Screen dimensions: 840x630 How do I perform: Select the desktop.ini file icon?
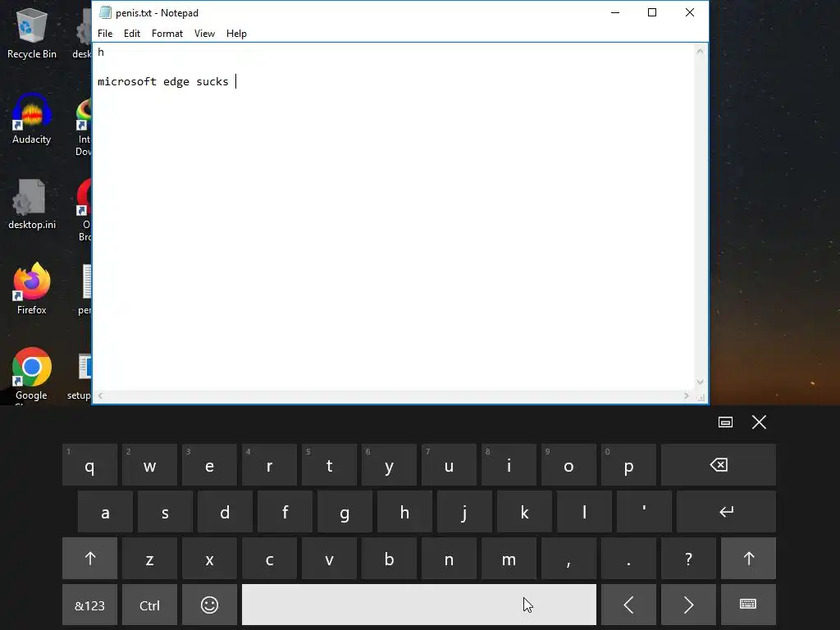click(x=32, y=204)
